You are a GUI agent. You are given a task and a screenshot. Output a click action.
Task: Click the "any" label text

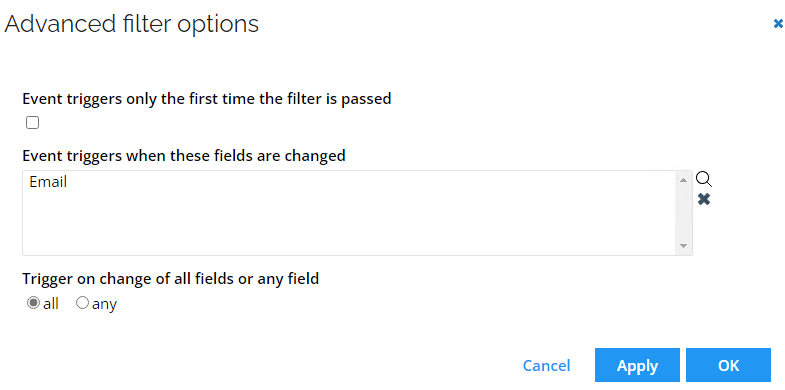(x=104, y=304)
